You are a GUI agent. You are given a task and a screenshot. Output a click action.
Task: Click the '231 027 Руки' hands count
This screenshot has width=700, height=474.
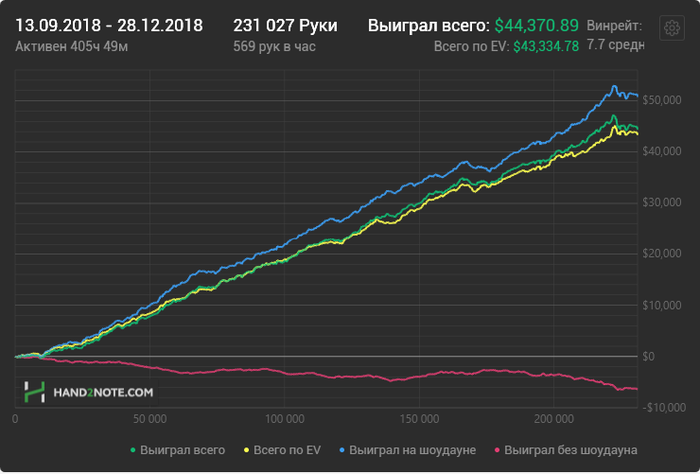pyautogui.click(x=285, y=25)
